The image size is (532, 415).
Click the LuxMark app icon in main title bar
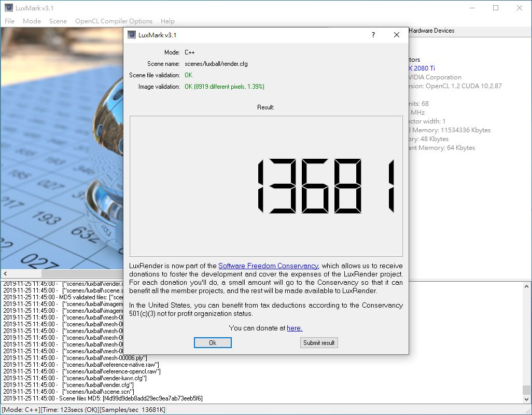click(x=9, y=8)
